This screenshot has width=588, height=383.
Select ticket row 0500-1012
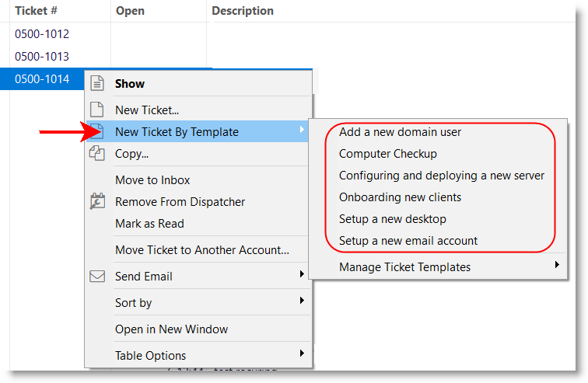coord(42,34)
